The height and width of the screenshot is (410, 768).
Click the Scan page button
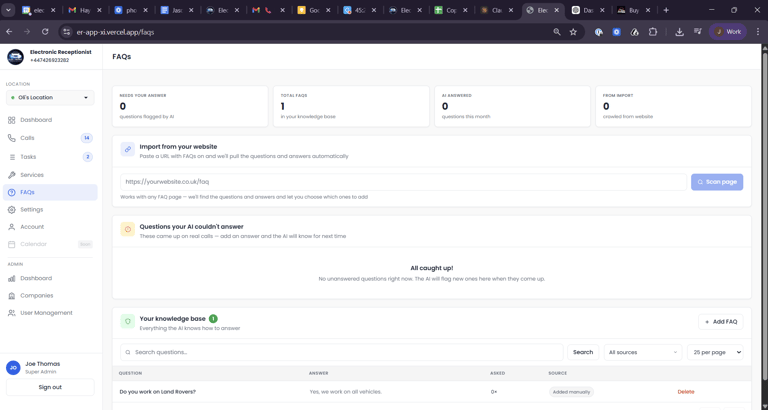coord(717,182)
